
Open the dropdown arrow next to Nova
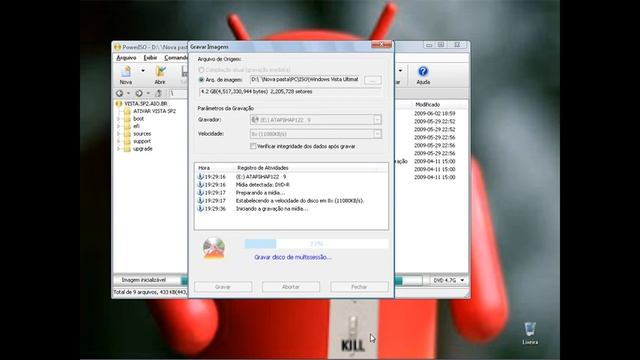pos(143,71)
